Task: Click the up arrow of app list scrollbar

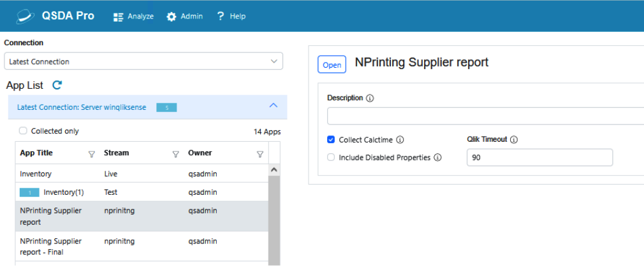Action: point(274,169)
